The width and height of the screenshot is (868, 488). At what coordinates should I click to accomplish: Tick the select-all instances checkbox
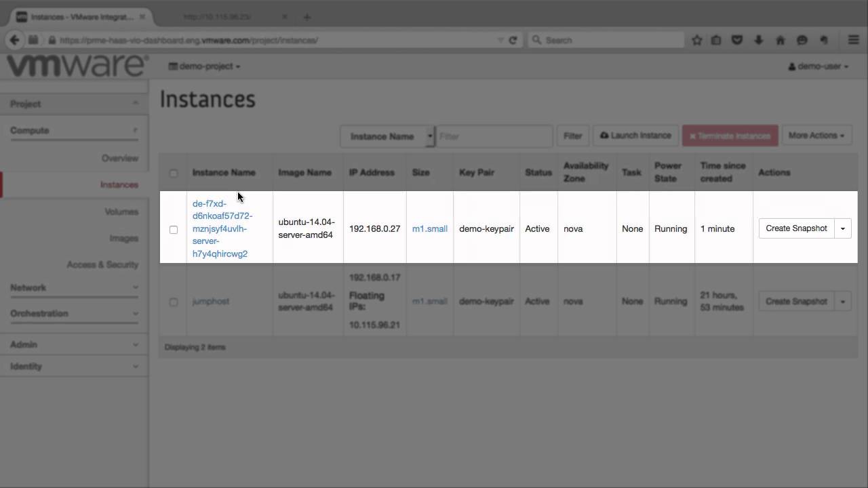point(174,173)
